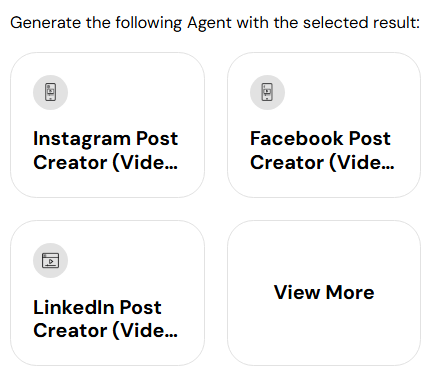Click the 'Facebook Post Creator (Vide...' title text

(322, 151)
